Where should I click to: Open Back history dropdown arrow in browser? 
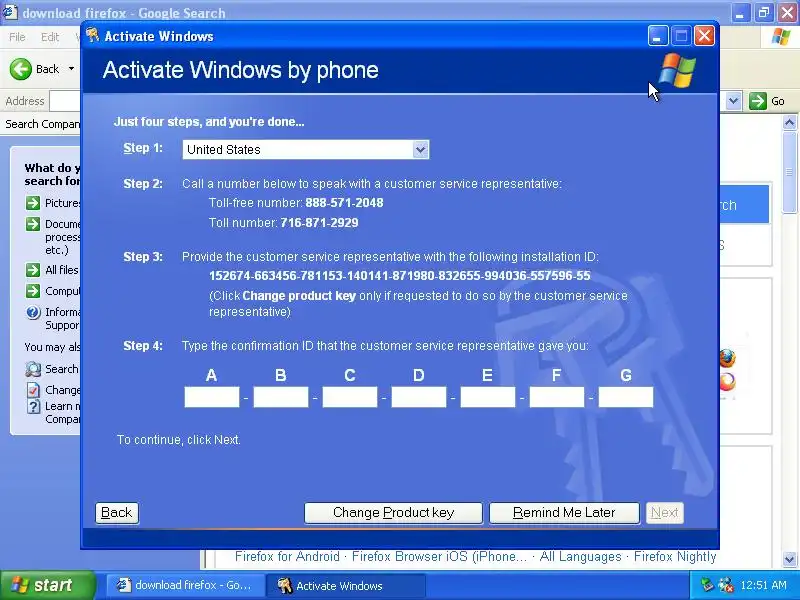coord(71,69)
